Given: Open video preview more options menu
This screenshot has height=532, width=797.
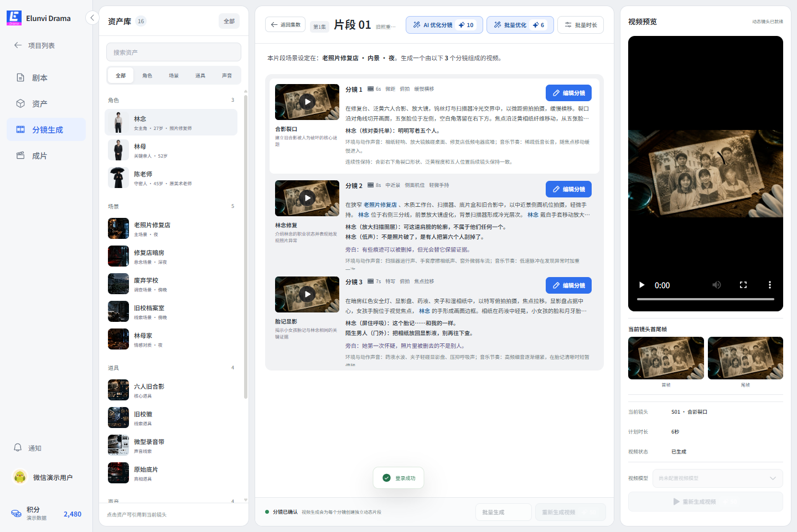Looking at the screenshot, I should (x=770, y=285).
